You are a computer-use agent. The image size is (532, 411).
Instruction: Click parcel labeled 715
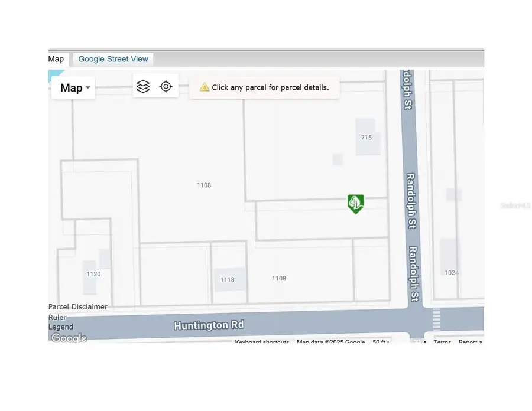point(366,137)
